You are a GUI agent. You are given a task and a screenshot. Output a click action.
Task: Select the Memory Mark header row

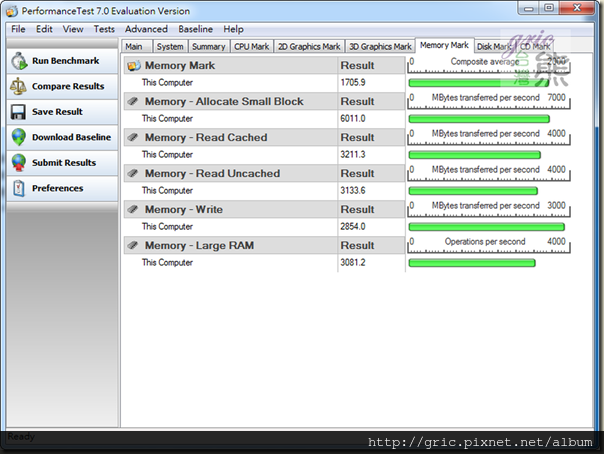click(x=264, y=65)
